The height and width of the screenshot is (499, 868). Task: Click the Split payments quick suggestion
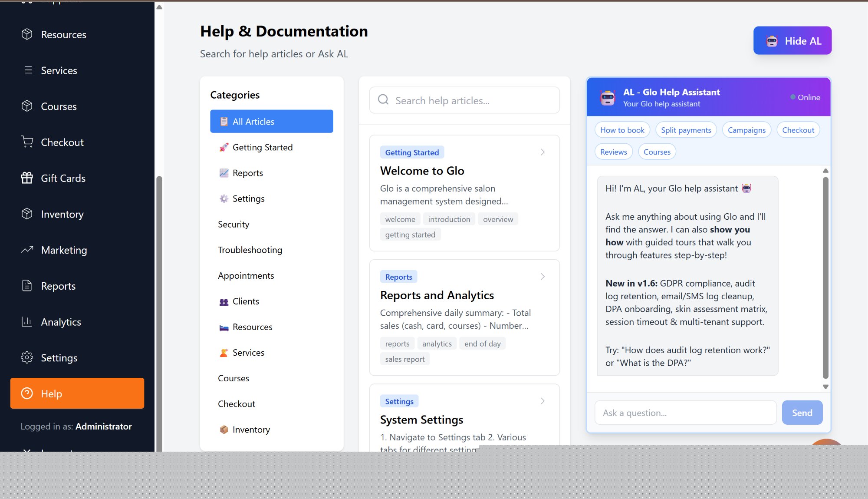pyautogui.click(x=686, y=130)
